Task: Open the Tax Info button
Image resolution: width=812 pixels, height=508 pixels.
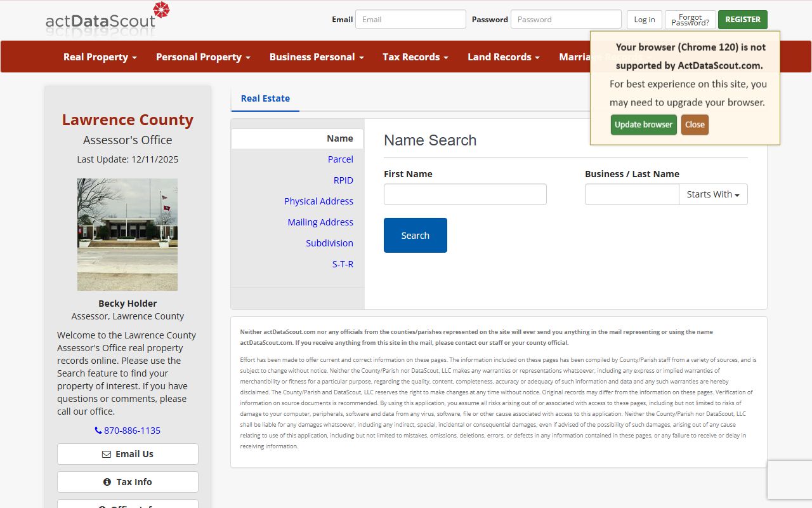Action: 128,482
